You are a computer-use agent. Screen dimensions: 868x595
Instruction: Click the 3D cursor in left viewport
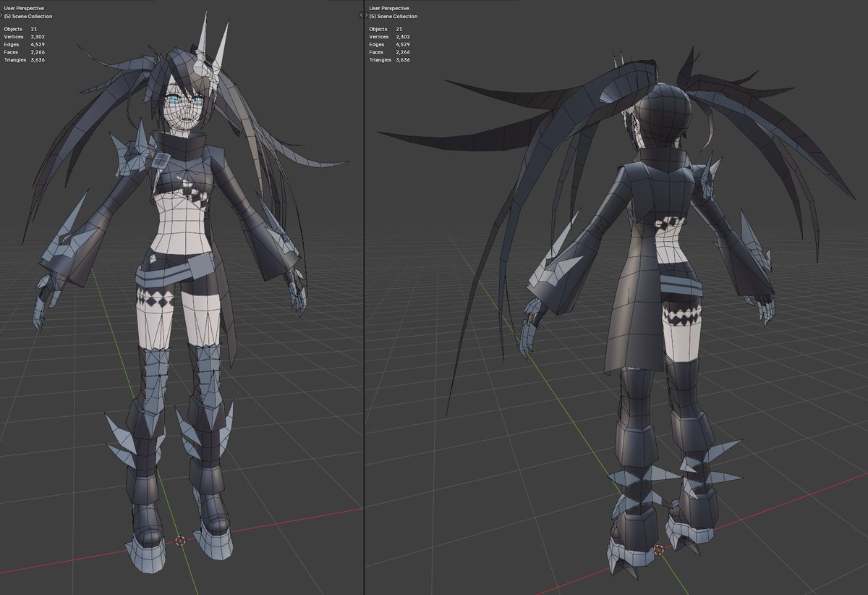pyautogui.click(x=180, y=540)
